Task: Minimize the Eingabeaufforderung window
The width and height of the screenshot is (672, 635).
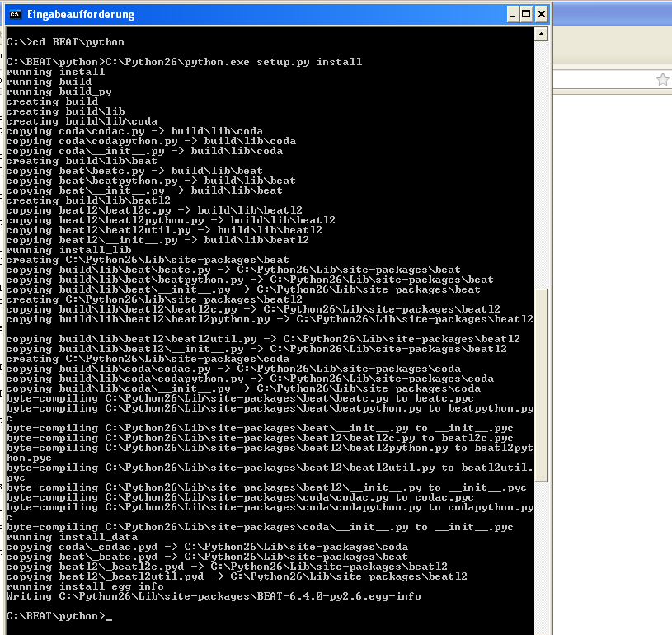Action: coord(512,14)
